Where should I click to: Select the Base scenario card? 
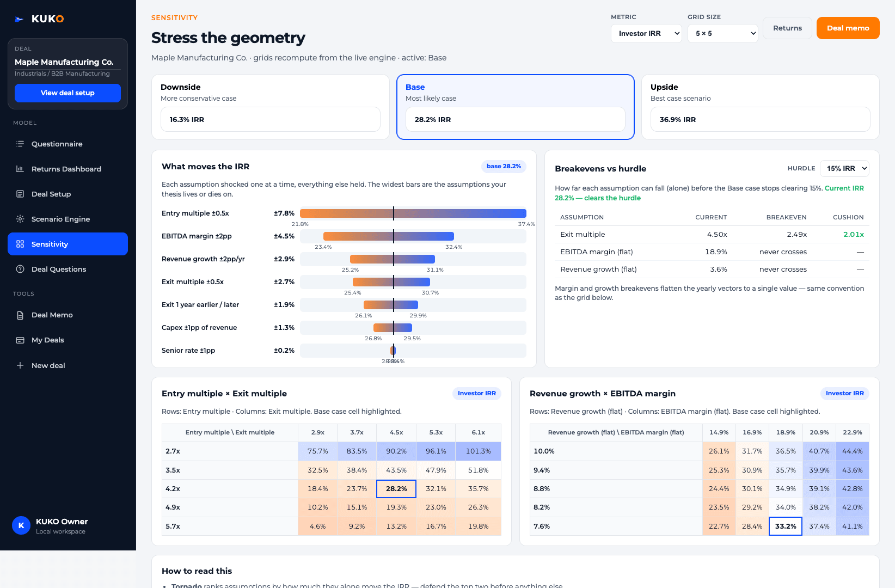(x=516, y=107)
